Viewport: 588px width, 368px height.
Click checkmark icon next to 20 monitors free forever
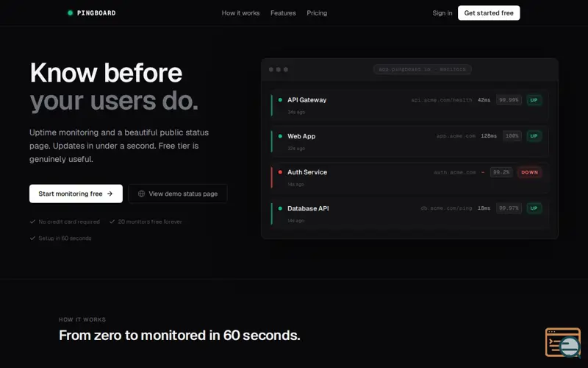tap(112, 222)
